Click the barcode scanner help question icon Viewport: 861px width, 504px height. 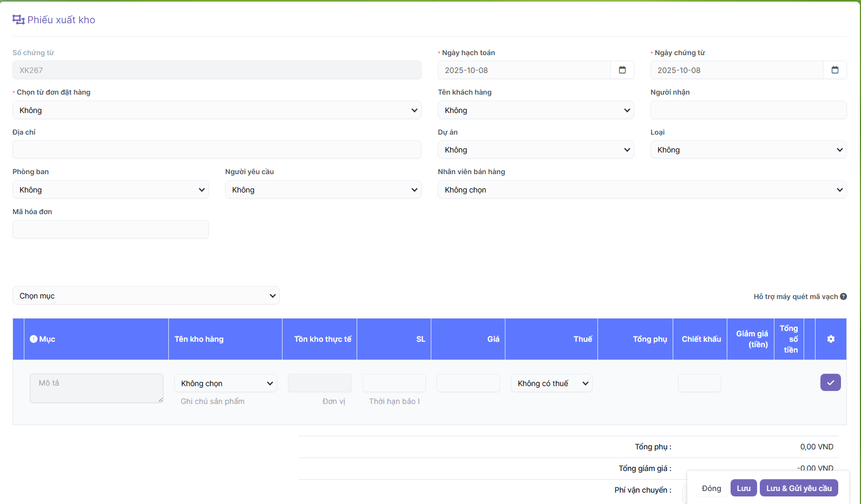[843, 296]
